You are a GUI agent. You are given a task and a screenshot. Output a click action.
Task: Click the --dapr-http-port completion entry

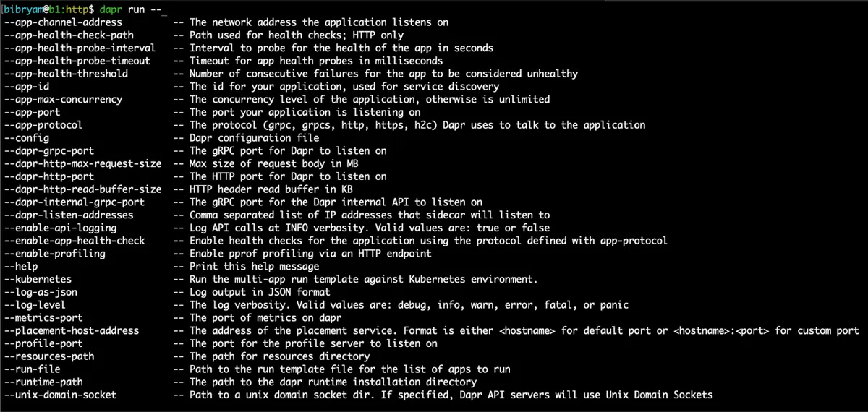tap(49, 176)
